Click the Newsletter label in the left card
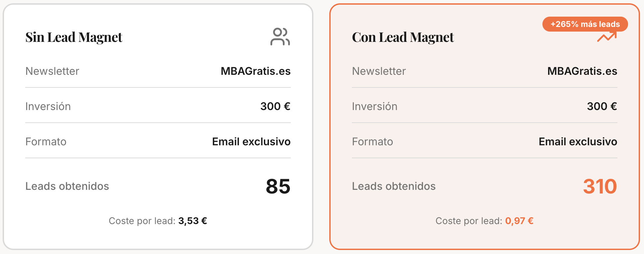Viewport: 644px width, 254px height. pos(52,71)
